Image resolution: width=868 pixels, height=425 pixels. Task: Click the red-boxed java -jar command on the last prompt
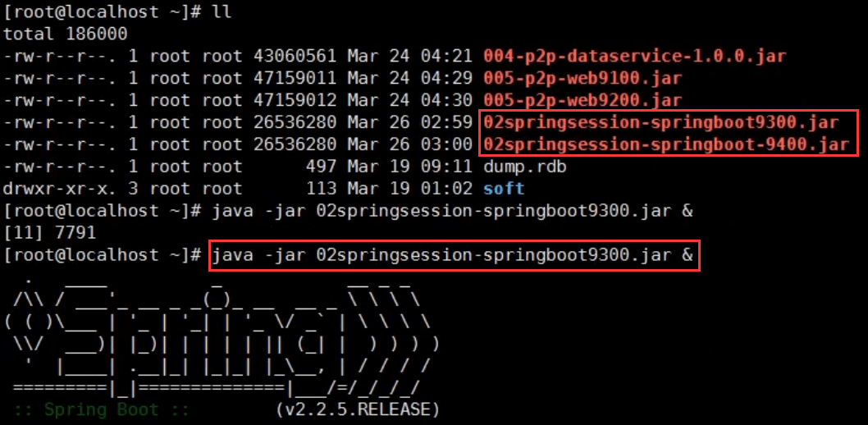[452, 255]
